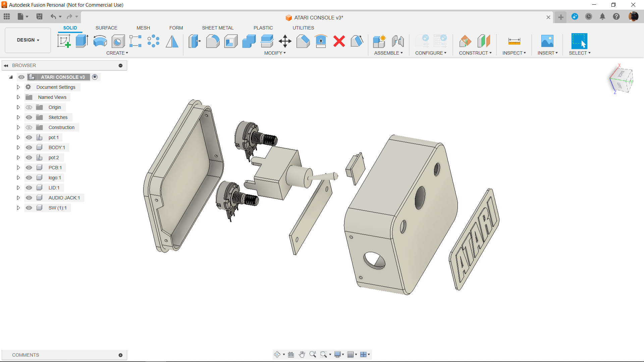Switch to the SURFACE tab

(x=106, y=28)
